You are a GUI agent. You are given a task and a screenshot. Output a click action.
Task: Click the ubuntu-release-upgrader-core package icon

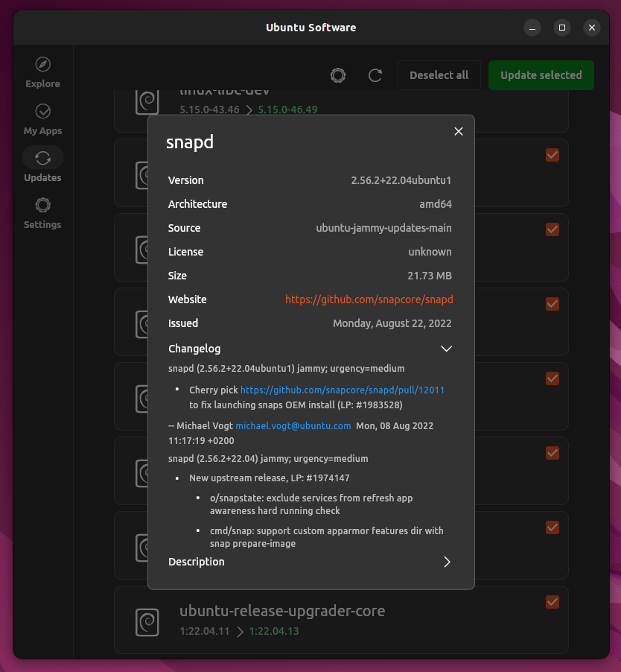click(147, 622)
